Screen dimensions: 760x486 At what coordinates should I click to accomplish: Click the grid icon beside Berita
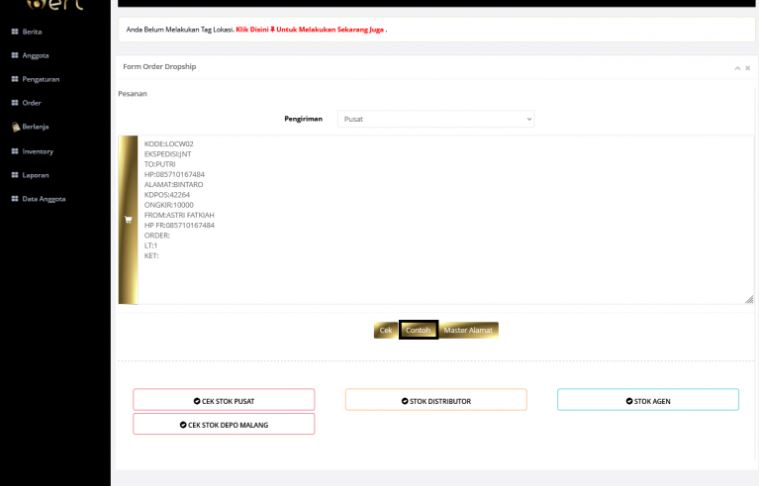[14, 32]
